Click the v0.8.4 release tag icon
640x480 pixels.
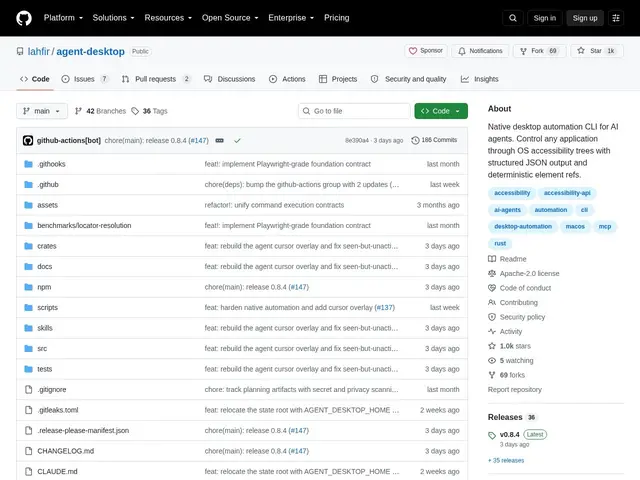(492, 435)
